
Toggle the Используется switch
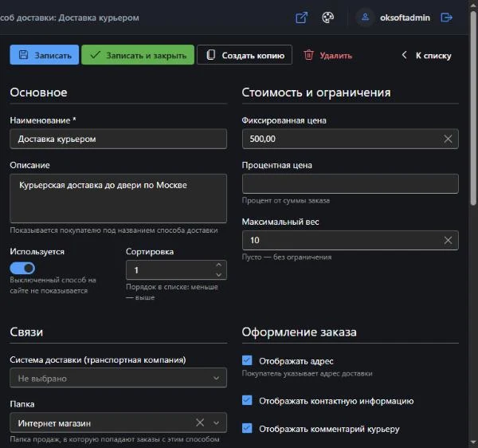tap(22, 269)
